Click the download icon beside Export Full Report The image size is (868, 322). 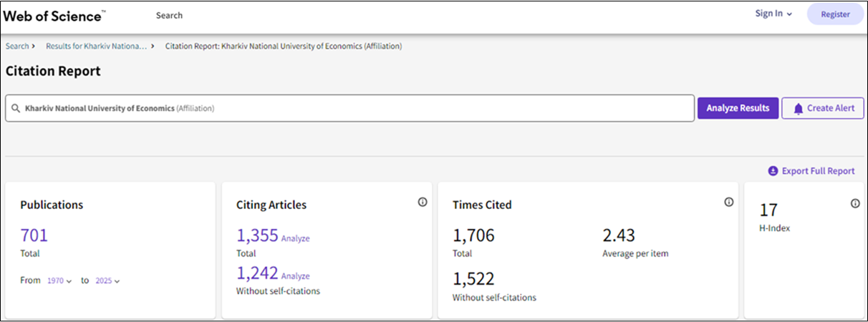(773, 171)
